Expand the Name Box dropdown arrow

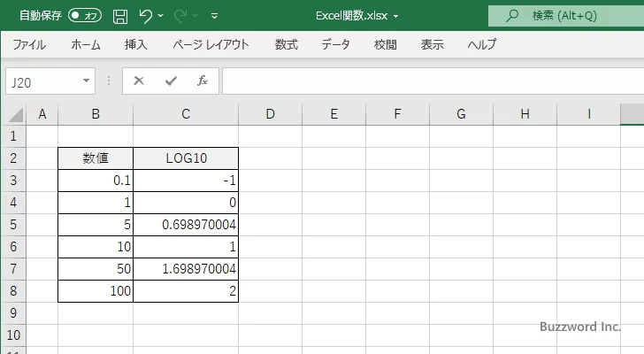pyautogui.click(x=87, y=81)
